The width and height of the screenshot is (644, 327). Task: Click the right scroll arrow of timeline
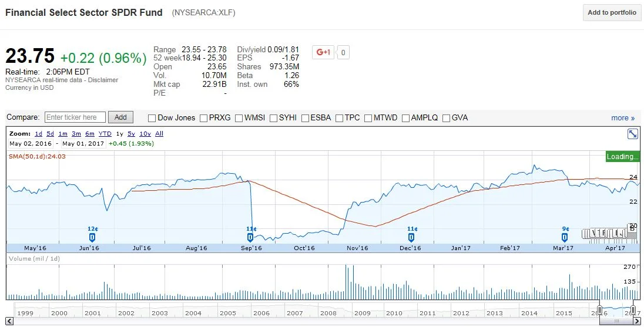[636, 321]
